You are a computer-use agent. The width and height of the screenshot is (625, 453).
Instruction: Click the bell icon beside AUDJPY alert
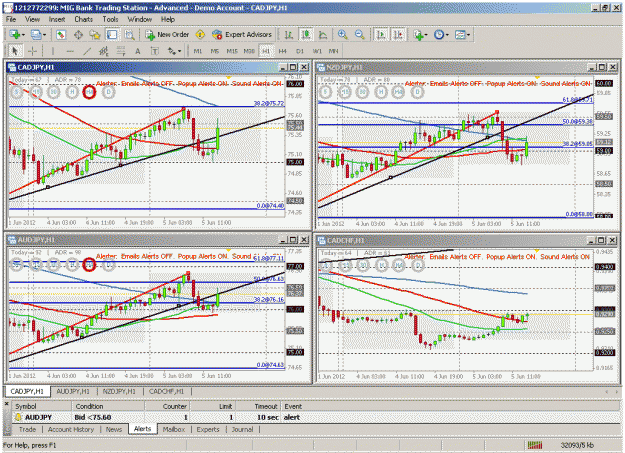pos(18,417)
